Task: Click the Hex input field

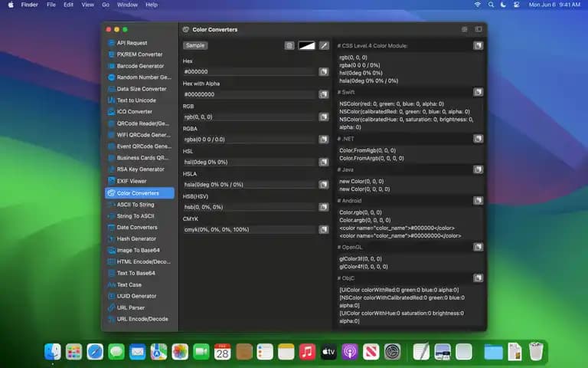Action: [x=250, y=71]
